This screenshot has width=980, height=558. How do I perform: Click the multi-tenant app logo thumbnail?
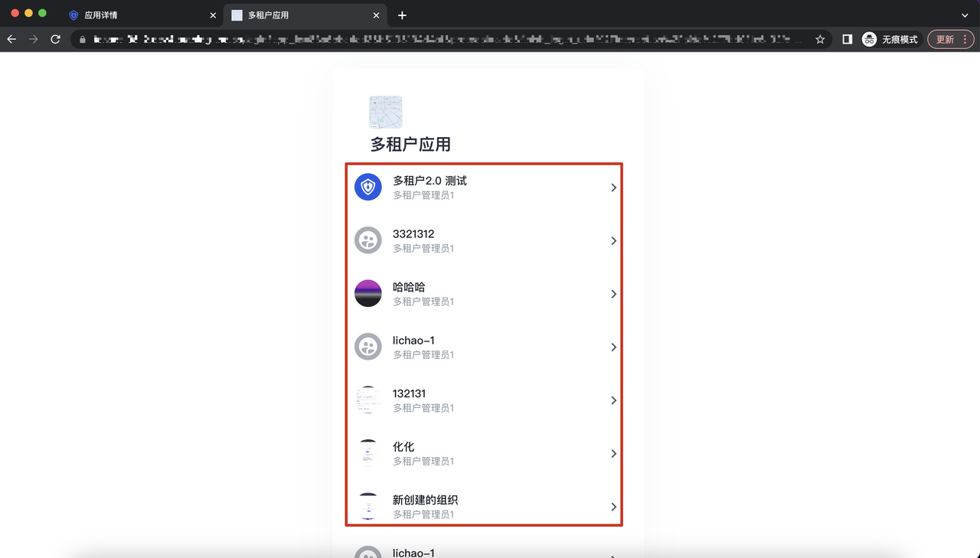point(386,113)
